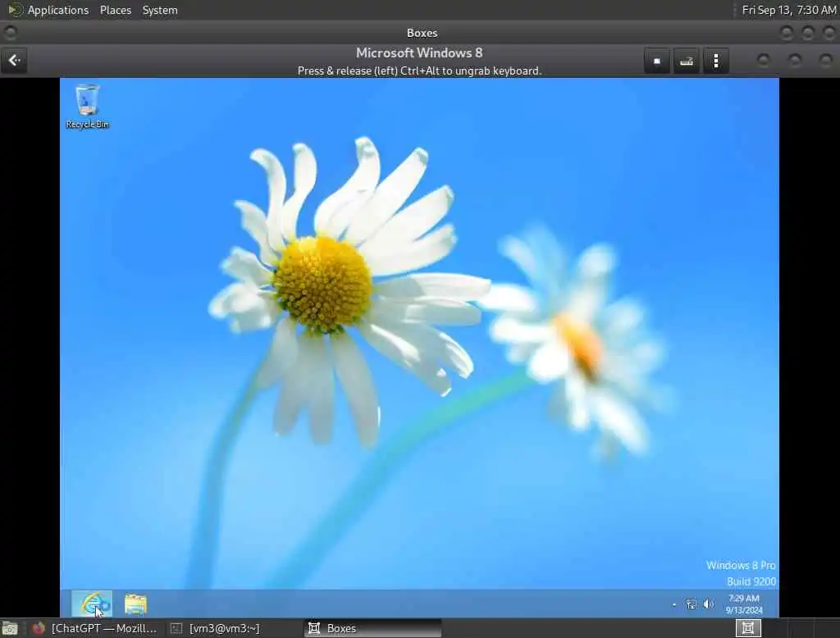This screenshot has width=840, height=638.
Task: Go back to the Boxes overview
Action: pos(15,61)
